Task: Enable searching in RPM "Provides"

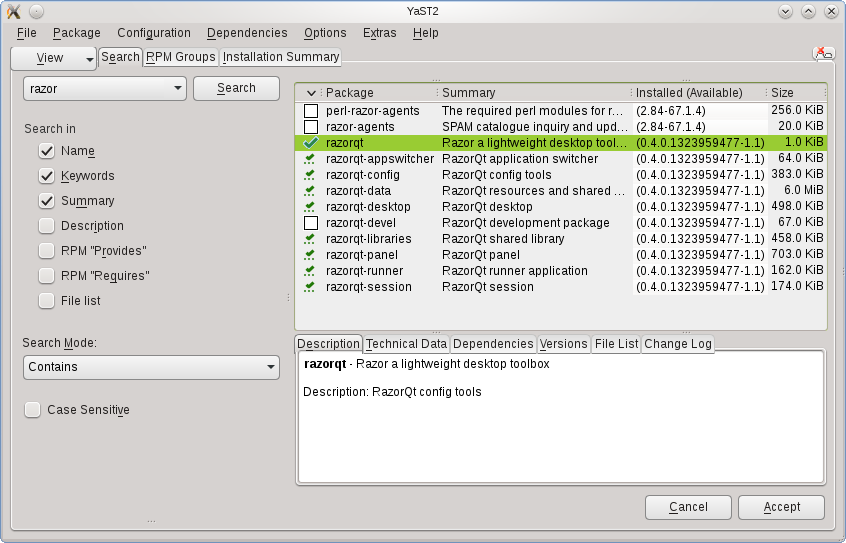Action: (x=47, y=251)
